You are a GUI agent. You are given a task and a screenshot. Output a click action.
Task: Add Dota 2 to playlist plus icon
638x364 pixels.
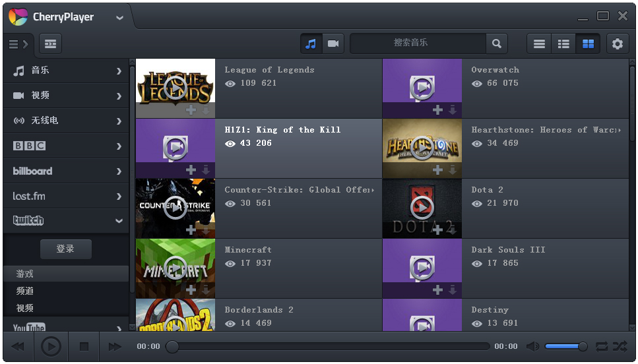[x=438, y=229]
